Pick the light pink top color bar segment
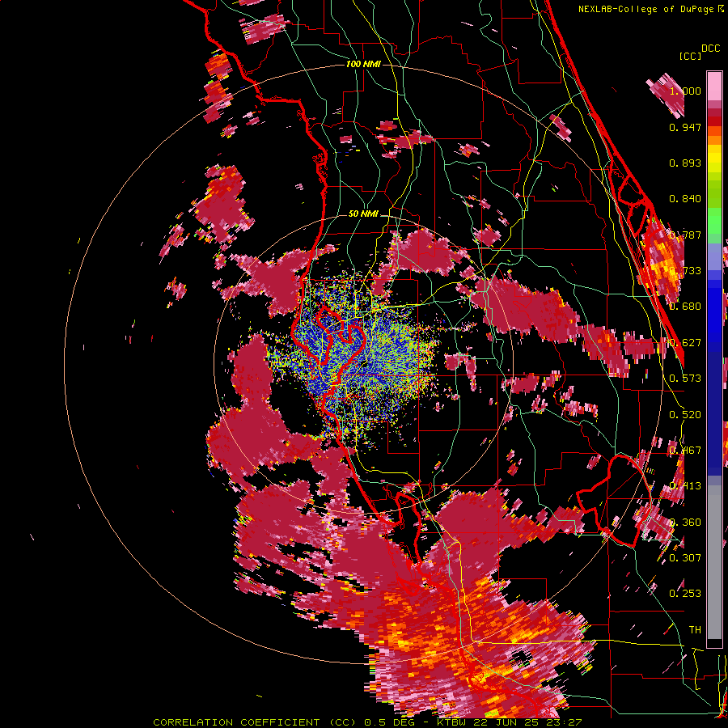 pos(714,86)
